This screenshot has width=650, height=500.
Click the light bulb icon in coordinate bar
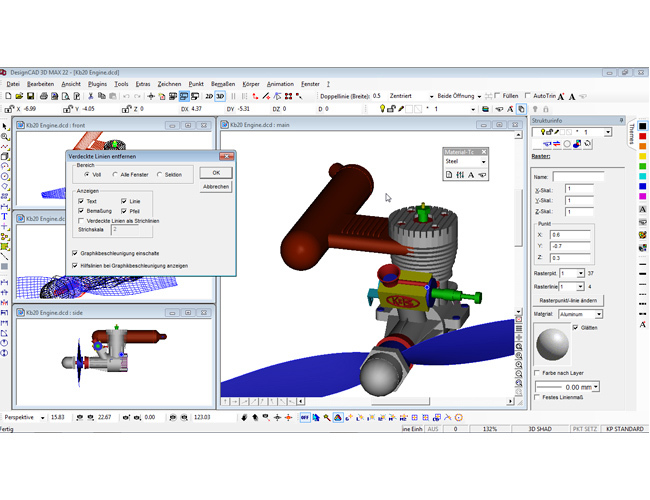[x=382, y=109]
